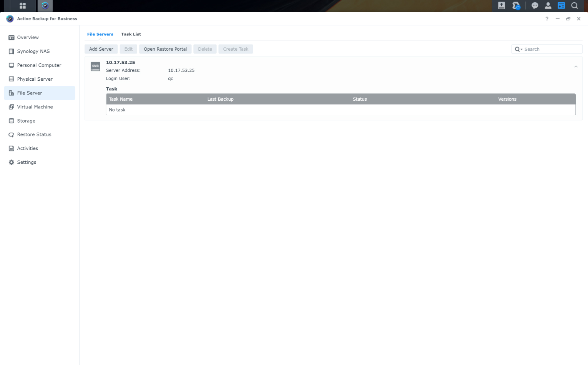Screen dimensions: 588x365
Task: Open DSM notifications bubble
Action: tap(534, 6)
